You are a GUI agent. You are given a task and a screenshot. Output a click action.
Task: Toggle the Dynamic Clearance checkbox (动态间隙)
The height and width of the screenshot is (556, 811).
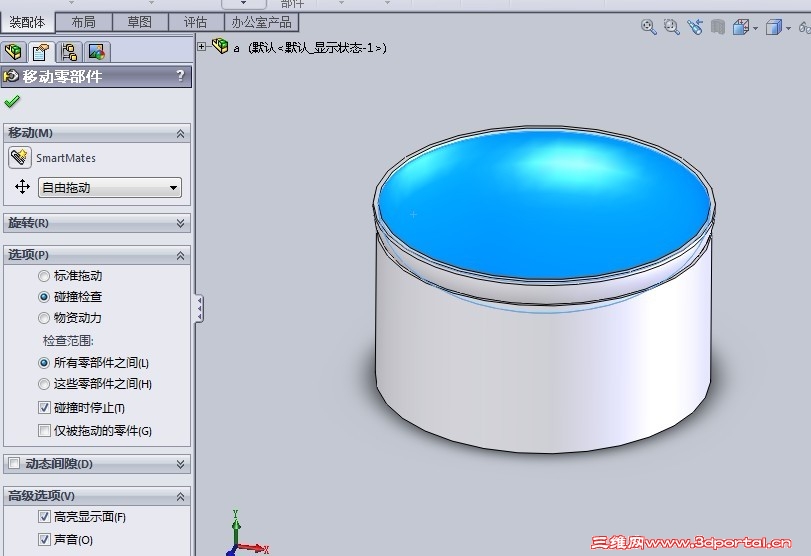14,463
